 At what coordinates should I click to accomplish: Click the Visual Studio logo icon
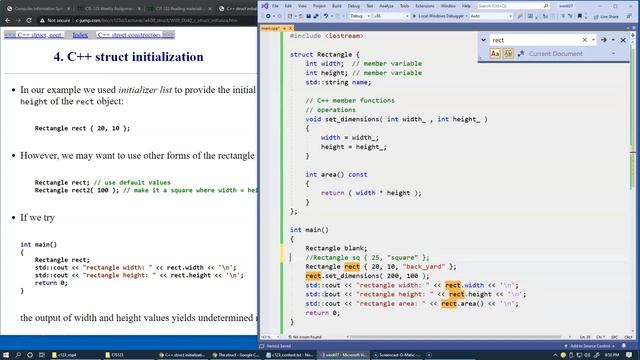(265, 6)
